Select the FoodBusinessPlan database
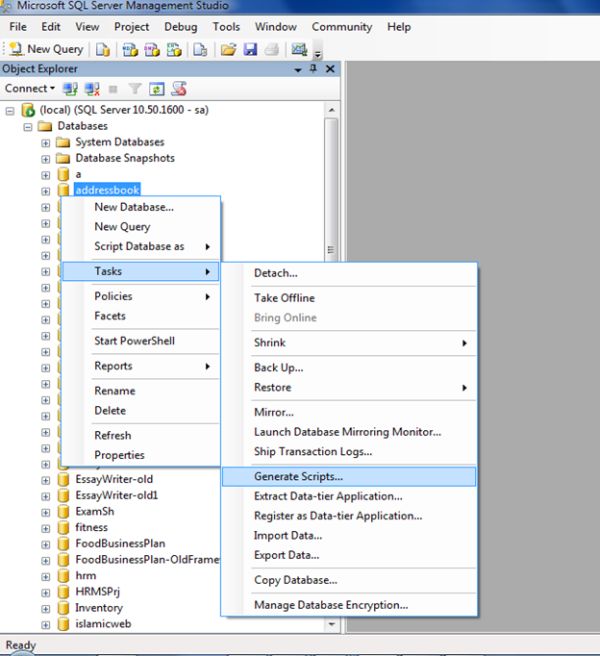The height and width of the screenshot is (656, 600). [120, 543]
